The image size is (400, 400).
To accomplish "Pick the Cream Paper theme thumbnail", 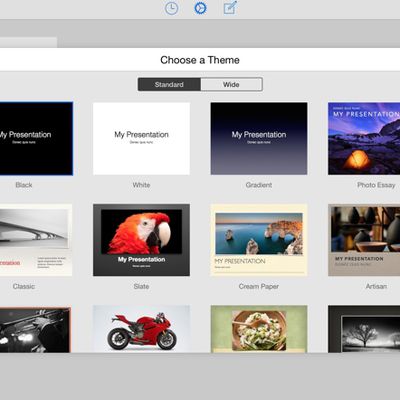I will click(x=259, y=240).
